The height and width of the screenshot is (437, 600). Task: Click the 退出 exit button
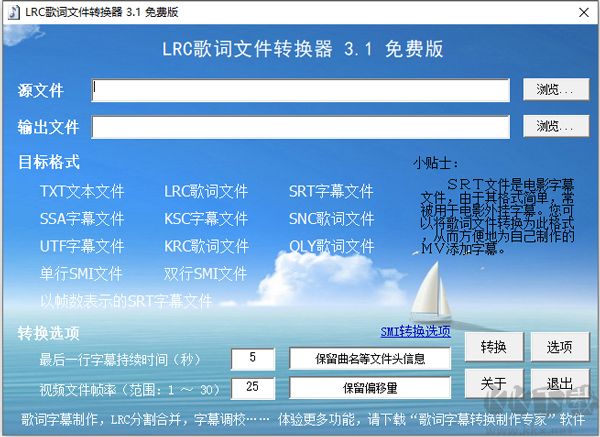[560, 383]
